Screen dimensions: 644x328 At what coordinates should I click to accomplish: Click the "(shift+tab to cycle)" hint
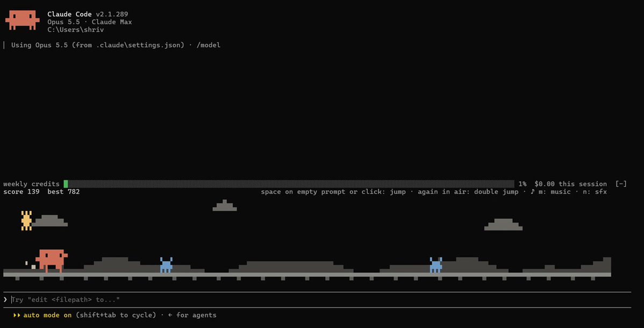(116, 315)
